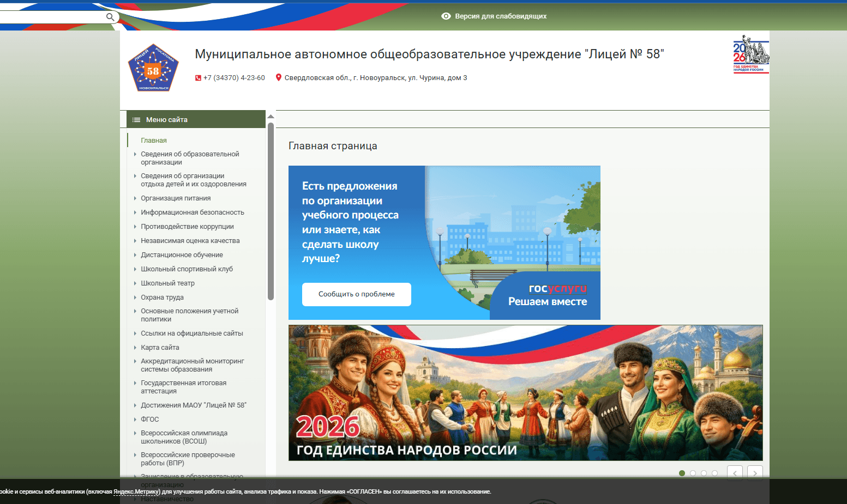Expand Организация питания submenu arrow
Screen dimensions: 847x504
[135, 198]
